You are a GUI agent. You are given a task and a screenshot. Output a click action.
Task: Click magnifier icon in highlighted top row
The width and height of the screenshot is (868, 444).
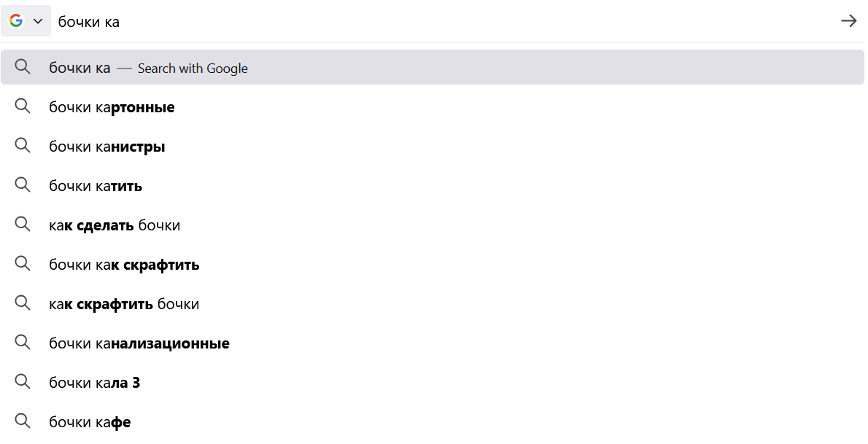pos(23,67)
